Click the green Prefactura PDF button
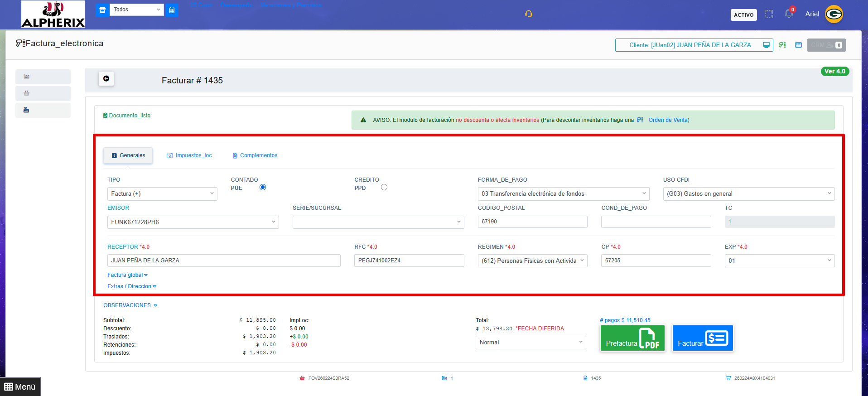 [632, 338]
